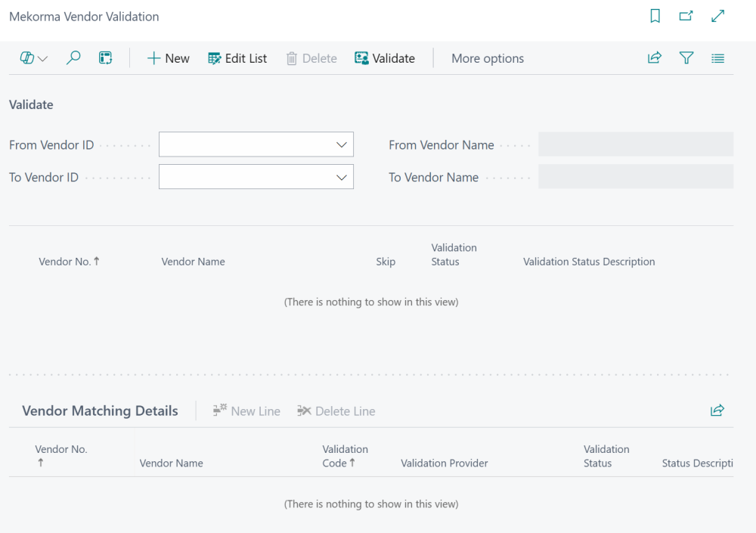Run the Validate action
Screen dimensions: 756x533
pos(385,57)
